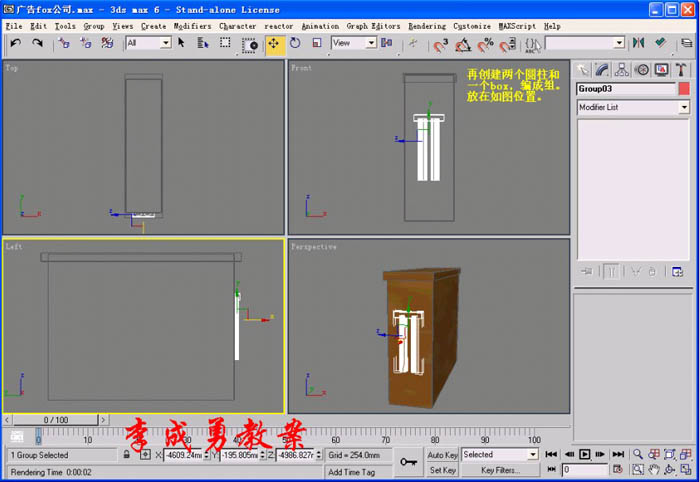Expand the Modifier List dropdown
700x482 pixels.
click(x=684, y=107)
